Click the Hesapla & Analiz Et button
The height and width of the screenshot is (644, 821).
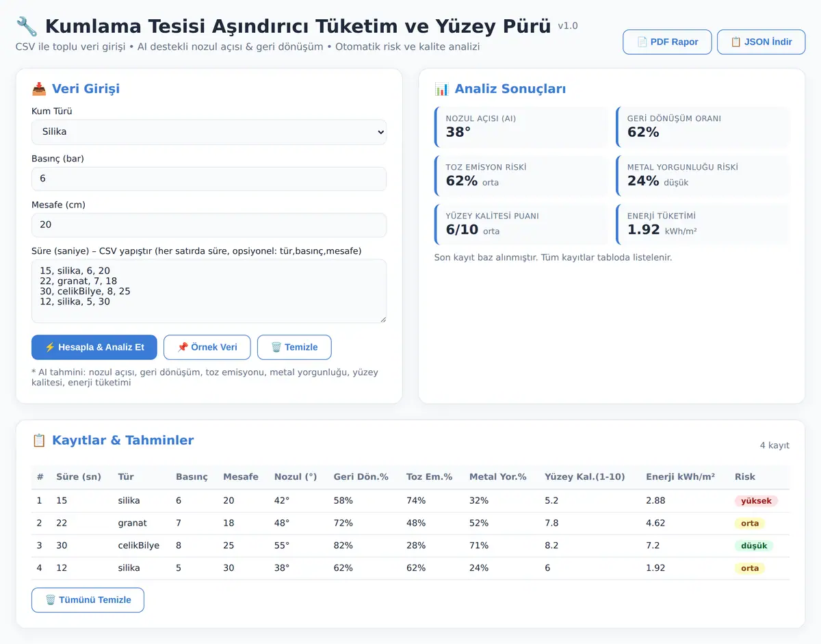[94, 347]
